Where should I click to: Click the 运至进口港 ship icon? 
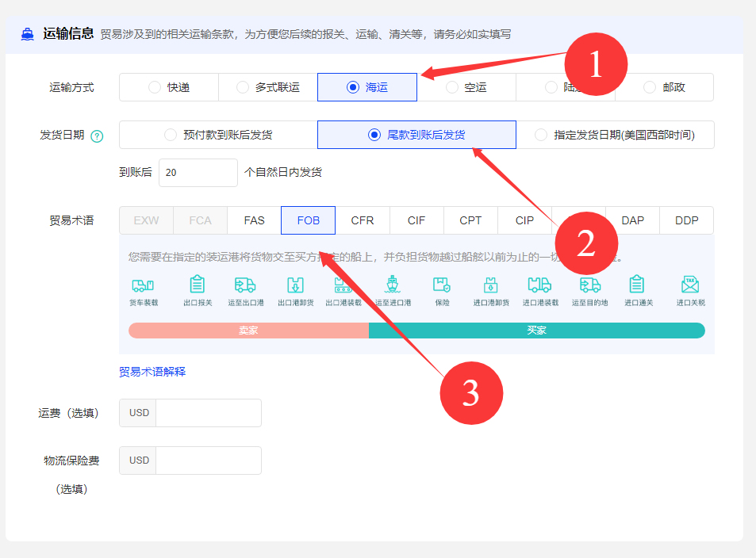[x=392, y=285]
